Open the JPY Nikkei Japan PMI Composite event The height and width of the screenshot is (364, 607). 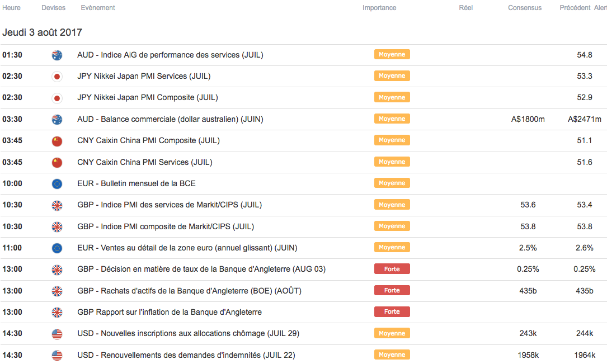(147, 97)
